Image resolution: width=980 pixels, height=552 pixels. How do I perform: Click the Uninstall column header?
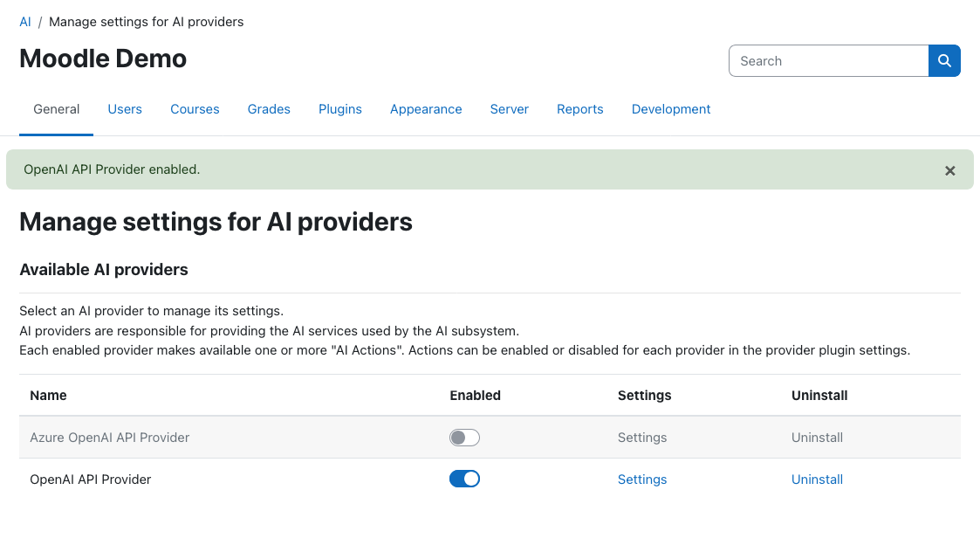(819, 396)
